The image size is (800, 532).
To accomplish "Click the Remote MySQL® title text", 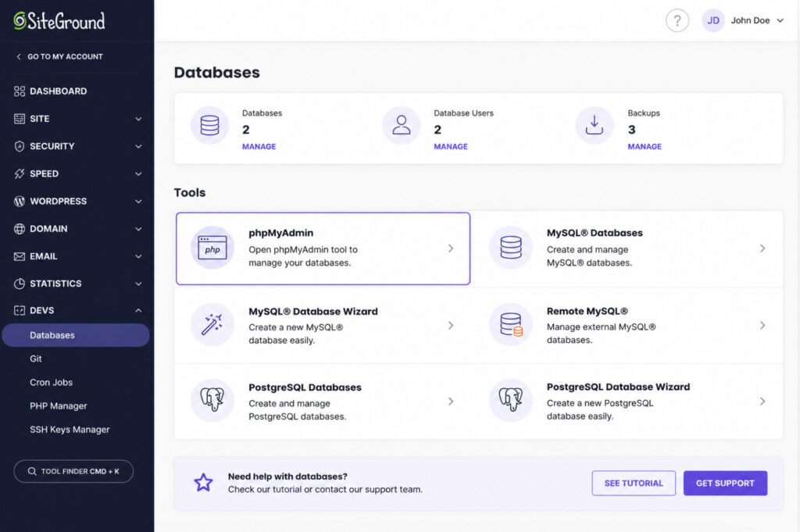I will pyautogui.click(x=587, y=311).
